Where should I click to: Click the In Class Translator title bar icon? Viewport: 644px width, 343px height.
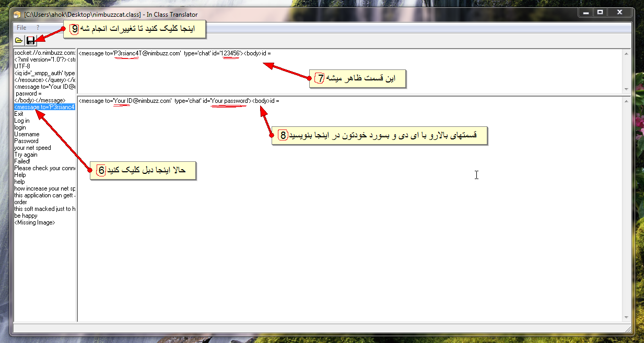[x=18, y=14]
